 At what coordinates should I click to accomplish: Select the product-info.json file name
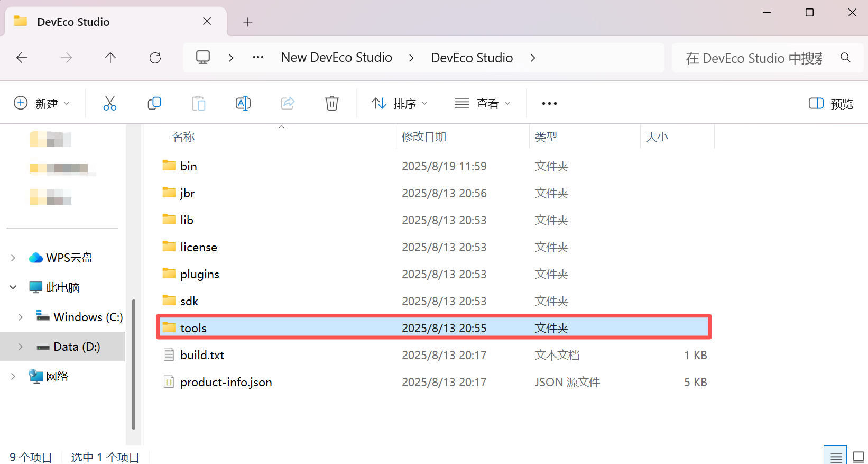click(x=226, y=382)
